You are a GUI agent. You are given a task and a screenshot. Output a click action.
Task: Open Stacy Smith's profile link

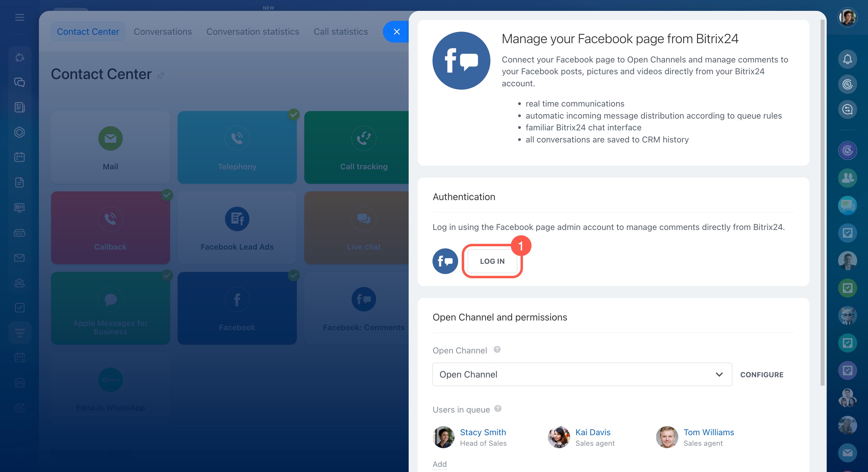pos(483,432)
